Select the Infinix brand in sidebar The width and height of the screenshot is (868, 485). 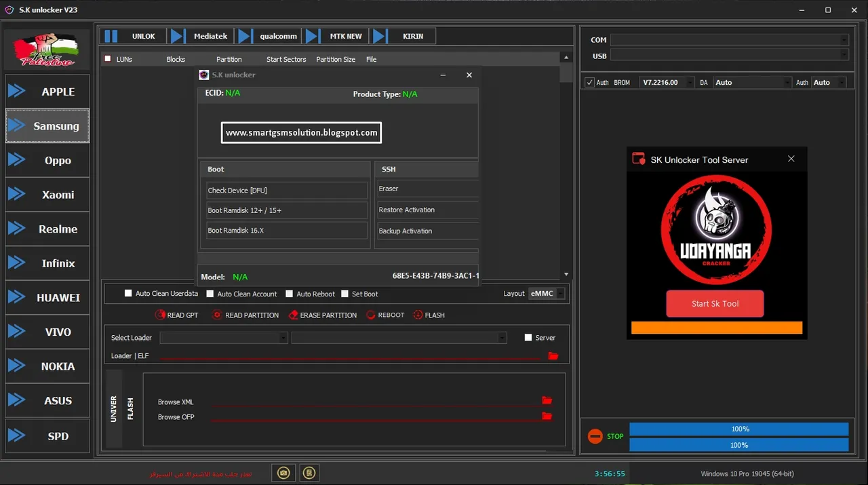pos(47,263)
